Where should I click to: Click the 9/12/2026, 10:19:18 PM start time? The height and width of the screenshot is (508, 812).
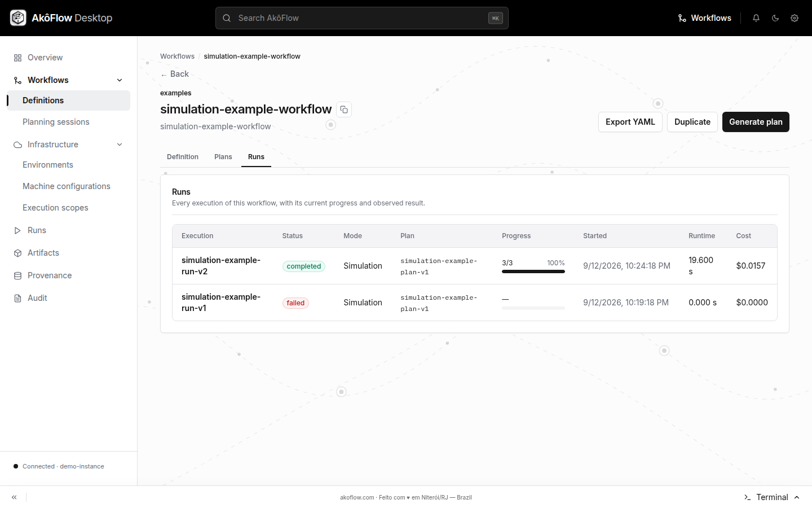click(x=626, y=303)
